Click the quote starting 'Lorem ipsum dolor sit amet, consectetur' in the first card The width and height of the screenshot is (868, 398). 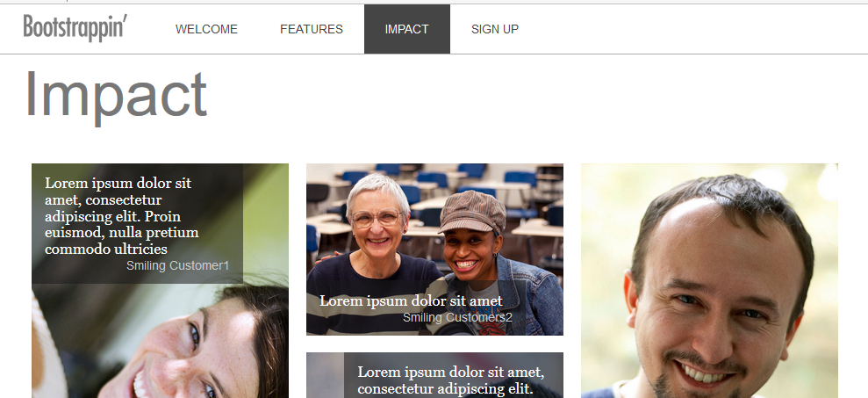point(122,215)
